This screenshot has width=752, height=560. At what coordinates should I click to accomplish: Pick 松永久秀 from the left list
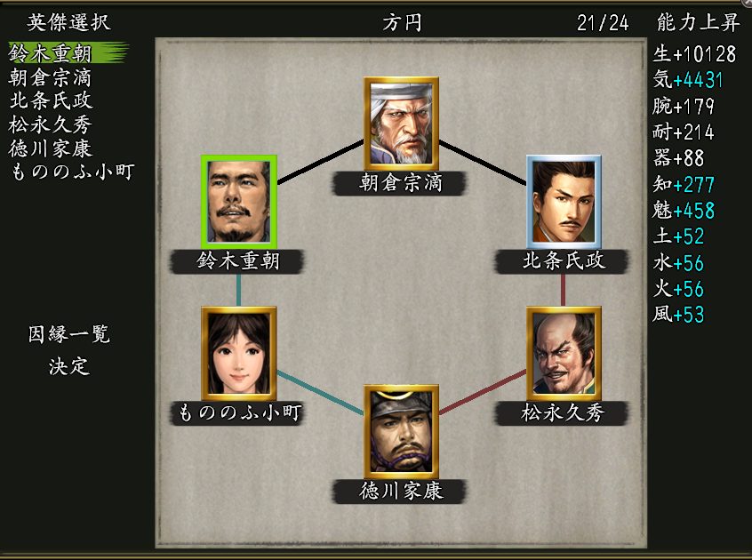50,124
